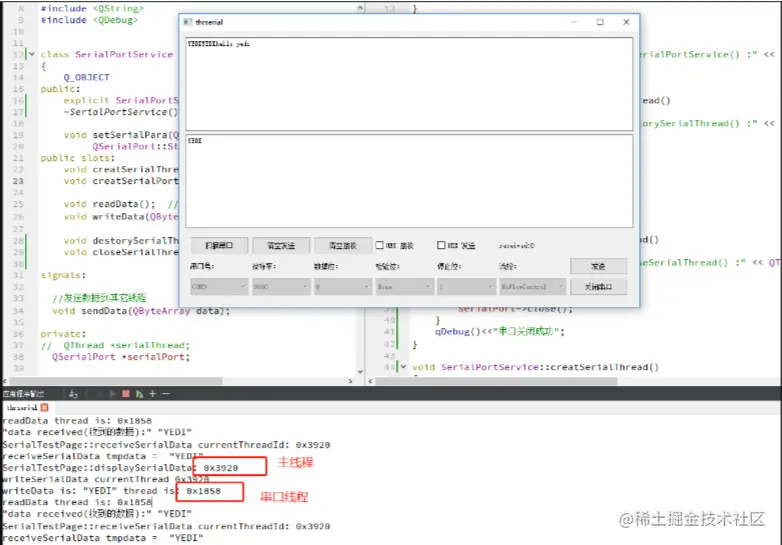
Task: Click inside the receive text area showing YEDI data
Action: tap(409, 84)
